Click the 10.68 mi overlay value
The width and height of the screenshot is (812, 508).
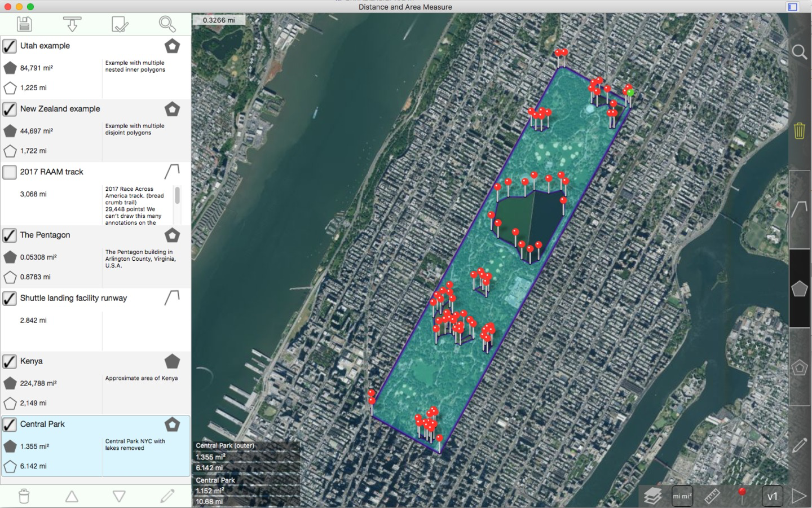click(209, 501)
